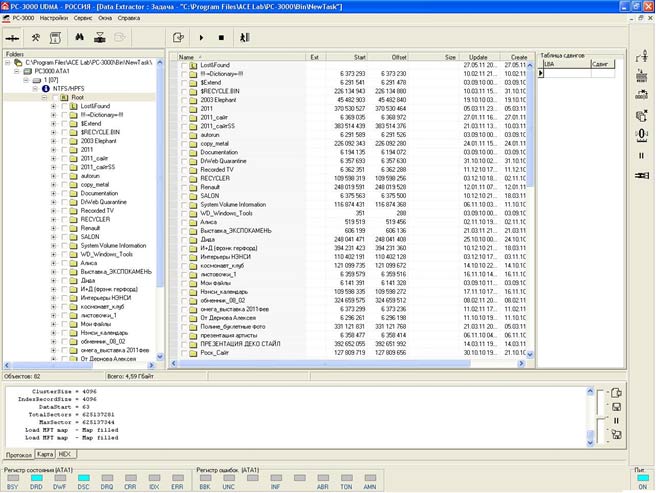Tick the SALON checkbox in file list
This screenshot has width=656, height=493.
coord(184,196)
